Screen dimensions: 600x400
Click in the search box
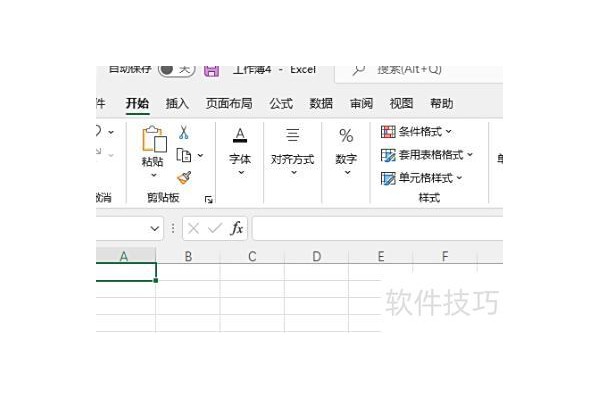419,73
